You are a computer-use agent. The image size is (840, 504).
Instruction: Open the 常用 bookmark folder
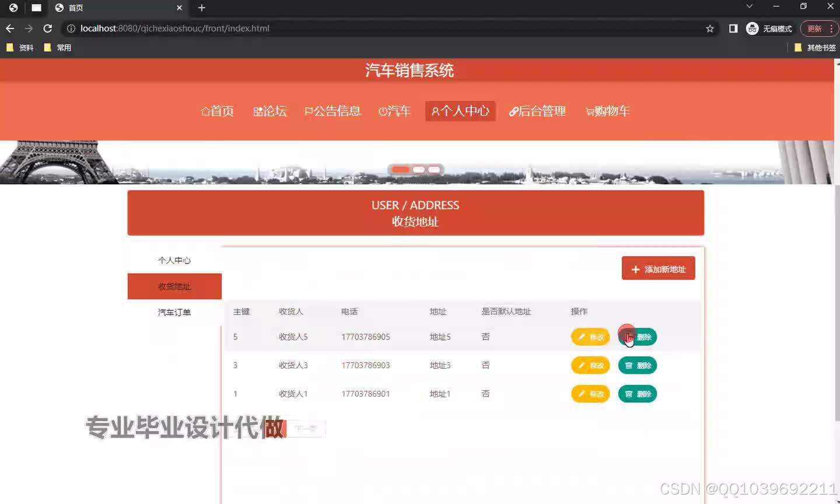(x=58, y=48)
